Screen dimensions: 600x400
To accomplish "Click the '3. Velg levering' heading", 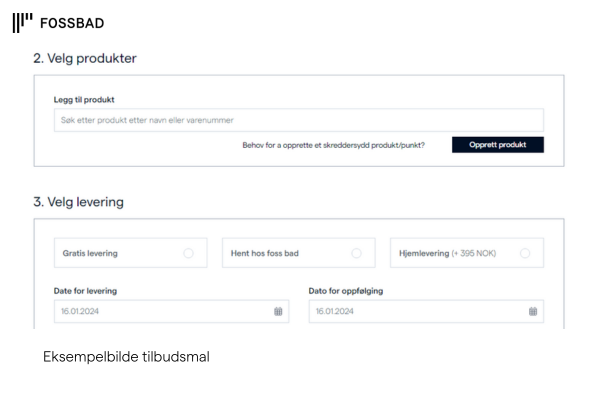I will click(78, 202).
